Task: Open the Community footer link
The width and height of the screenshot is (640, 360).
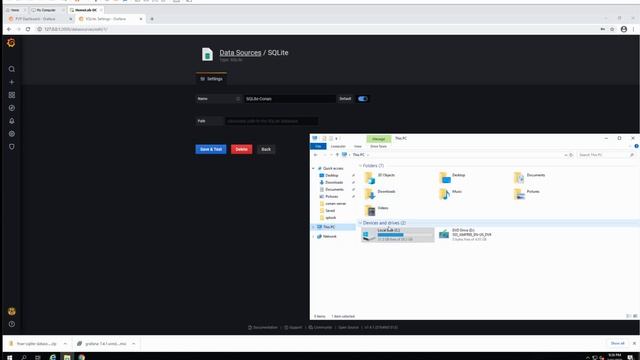Action: tap(320, 327)
